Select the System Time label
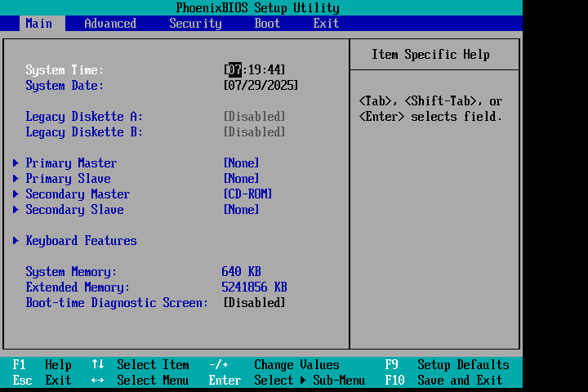588x392 pixels. pyautogui.click(x=65, y=70)
